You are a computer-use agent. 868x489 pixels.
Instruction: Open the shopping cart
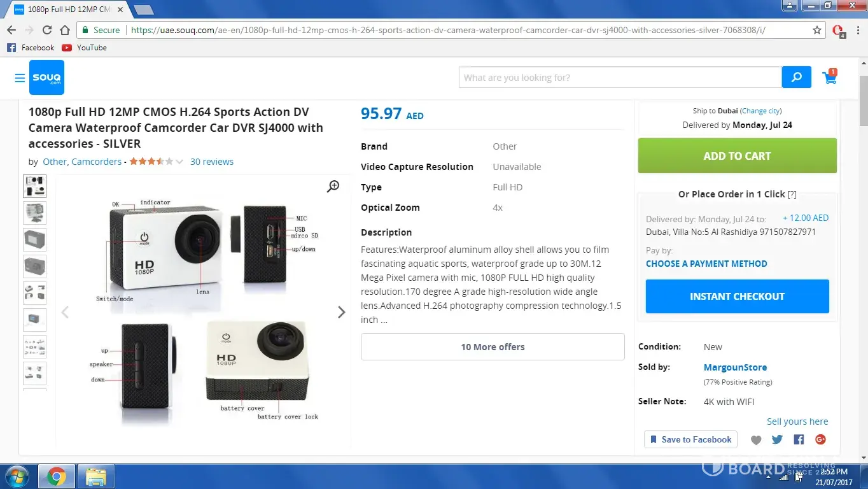pyautogui.click(x=829, y=77)
